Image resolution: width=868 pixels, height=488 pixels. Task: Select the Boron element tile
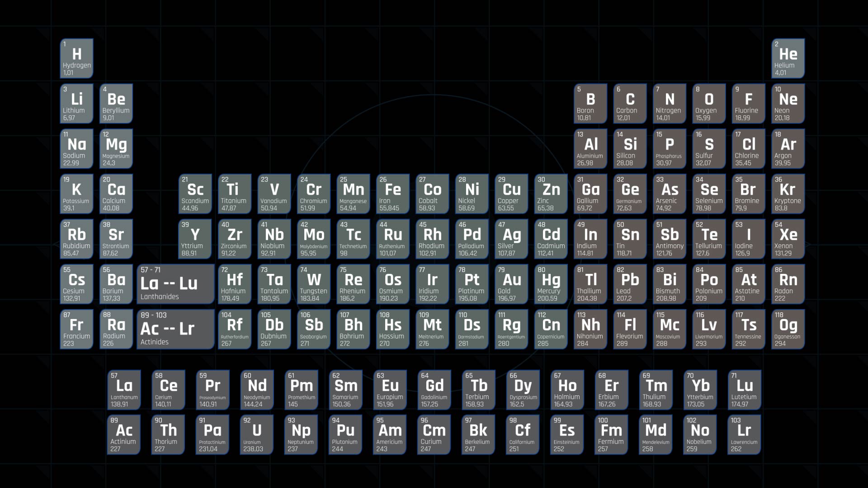(590, 103)
